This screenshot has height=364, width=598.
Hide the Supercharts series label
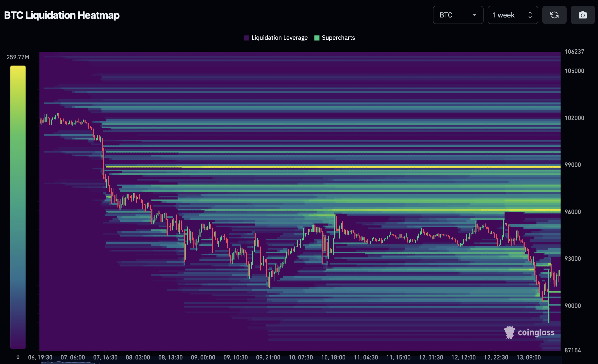pos(338,38)
